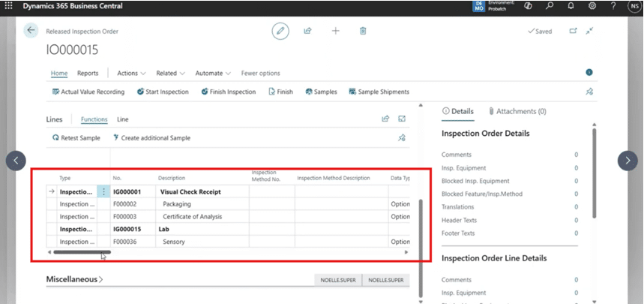Screen dimensions: 644x304
Task: Open the help question mark
Action: click(x=613, y=6)
